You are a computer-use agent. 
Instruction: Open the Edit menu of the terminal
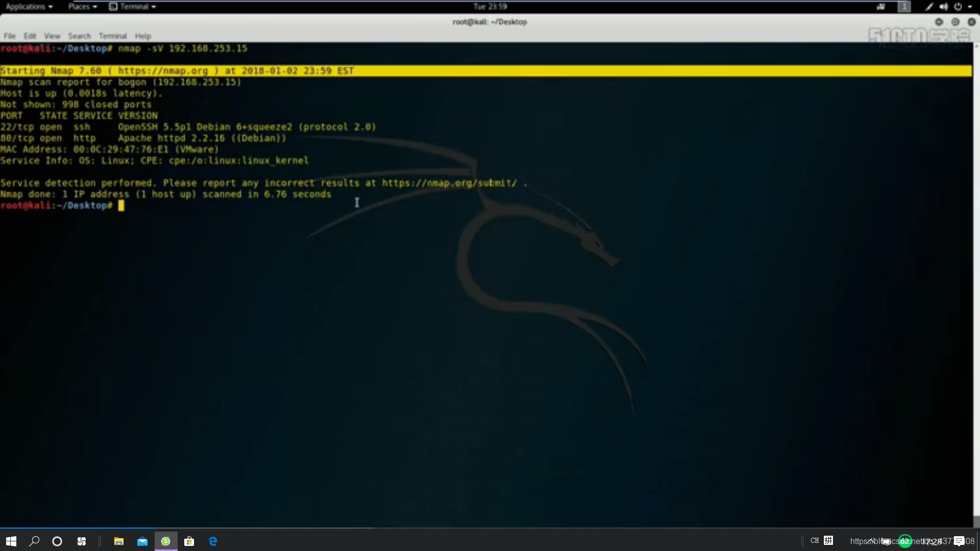[x=30, y=36]
